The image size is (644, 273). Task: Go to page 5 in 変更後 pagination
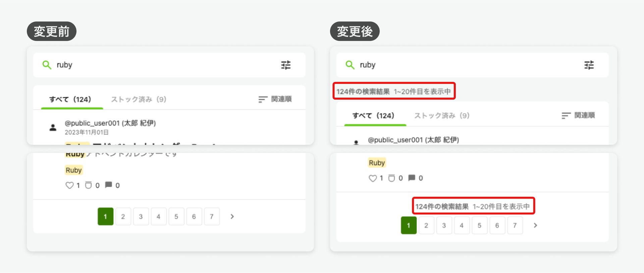tap(480, 225)
